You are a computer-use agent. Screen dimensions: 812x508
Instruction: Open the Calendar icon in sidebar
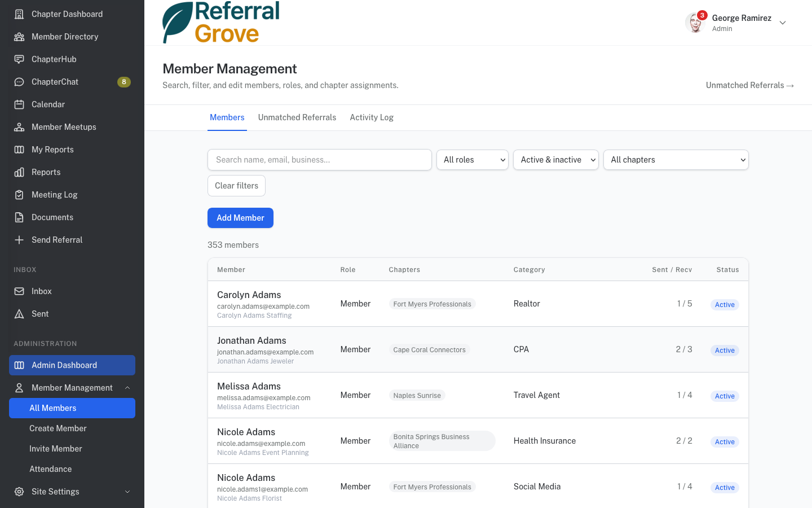(19, 104)
